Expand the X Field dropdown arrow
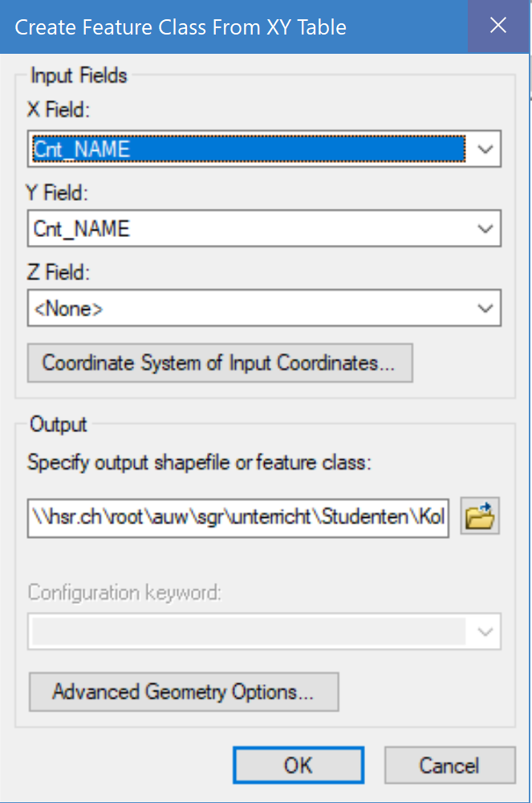This screenshot has height=803, width=532. tap(485, 149)
